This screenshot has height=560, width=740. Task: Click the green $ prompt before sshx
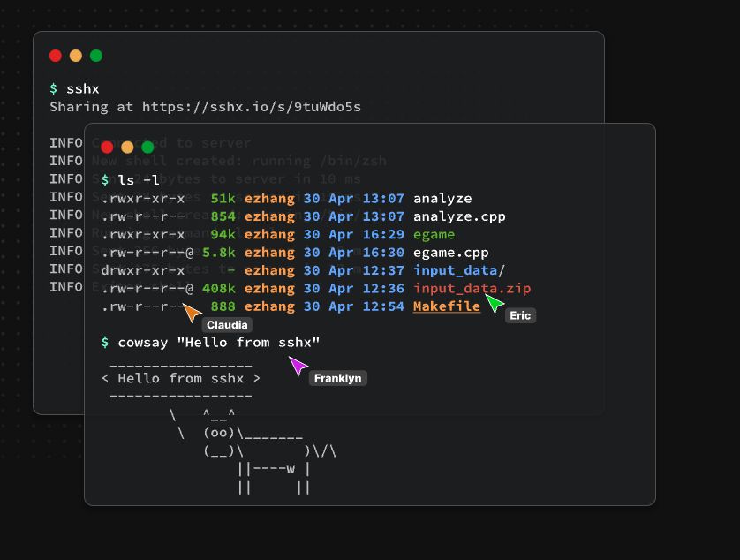click(x=53, y=88)
